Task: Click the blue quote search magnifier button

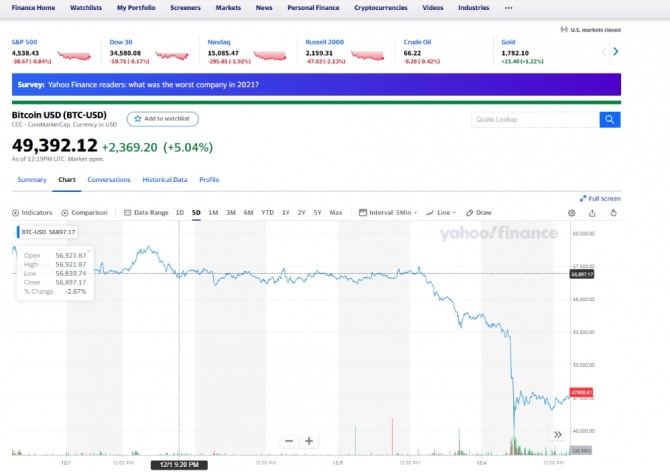Action: pyautogui.click(x=610, y=120)
